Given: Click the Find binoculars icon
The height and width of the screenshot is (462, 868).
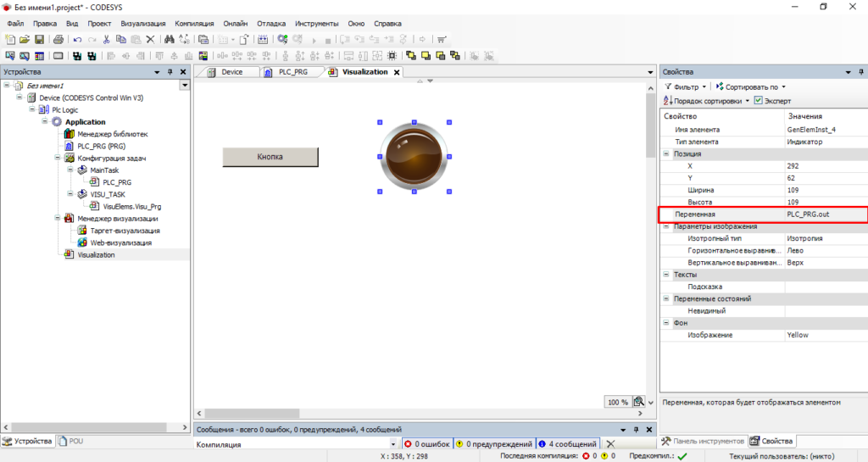Looking at the screenshot, I should coord(170,39).
